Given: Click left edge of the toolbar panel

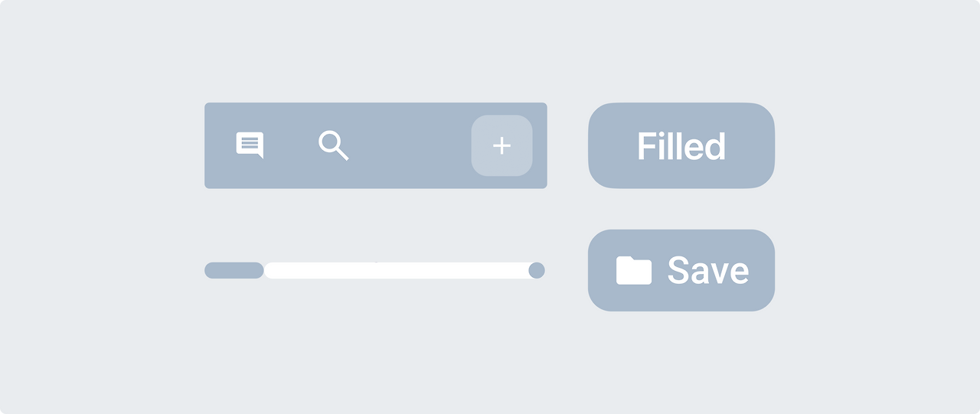Looking at the screenshot, I should 207,145.
